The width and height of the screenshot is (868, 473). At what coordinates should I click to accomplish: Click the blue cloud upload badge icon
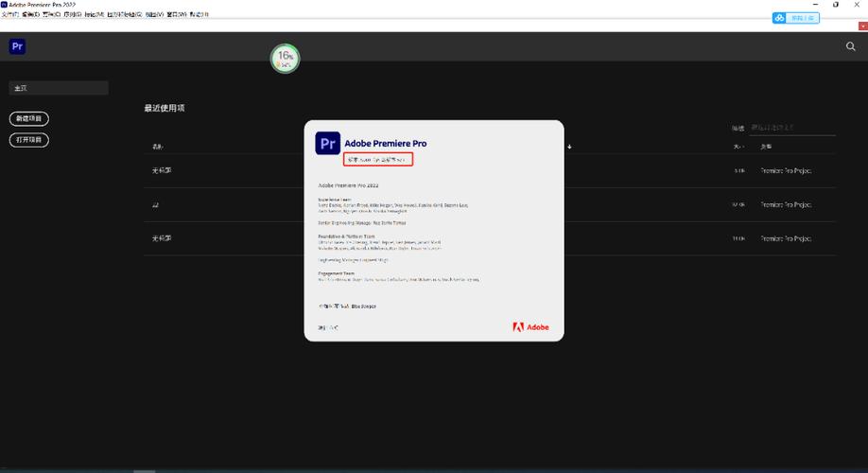[780, 18]
